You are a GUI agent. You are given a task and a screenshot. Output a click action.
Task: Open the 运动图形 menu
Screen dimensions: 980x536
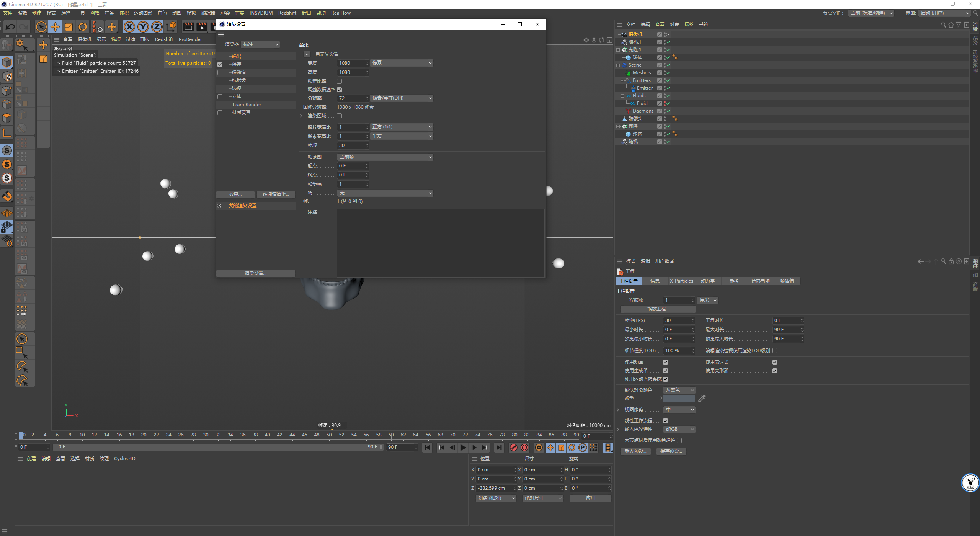143,13
